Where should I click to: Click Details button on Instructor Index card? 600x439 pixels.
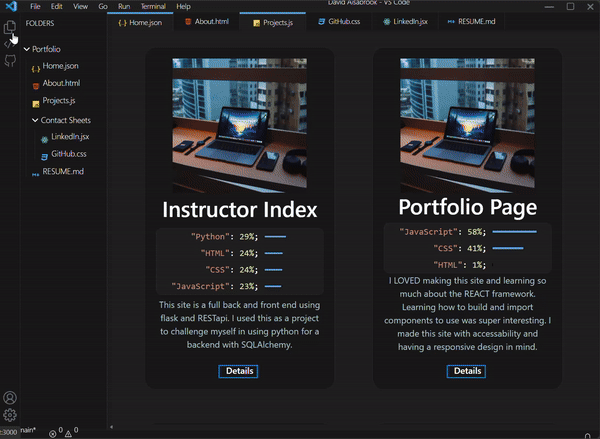pyautogui.click(x=239, y=371)
